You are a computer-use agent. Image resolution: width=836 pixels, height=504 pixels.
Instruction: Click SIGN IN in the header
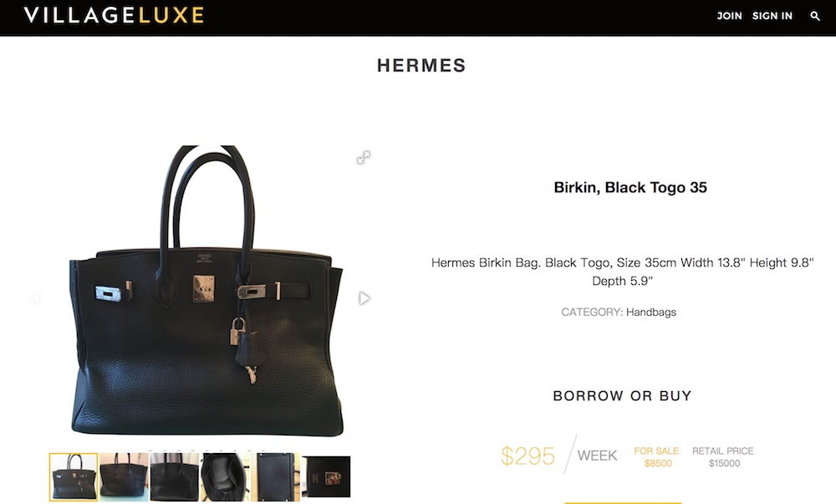[772, 16]
